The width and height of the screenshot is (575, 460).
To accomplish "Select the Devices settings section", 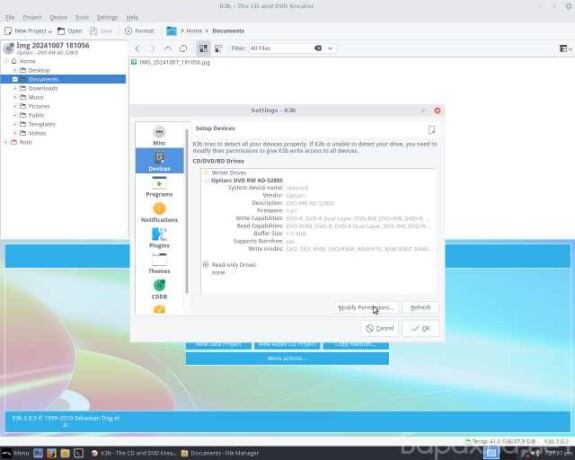I will coord(159,161).
